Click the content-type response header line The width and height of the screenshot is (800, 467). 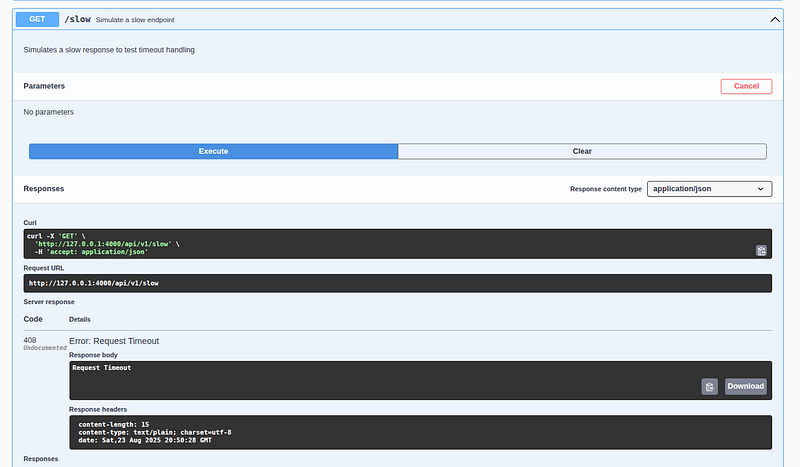[x=155, y=432]
